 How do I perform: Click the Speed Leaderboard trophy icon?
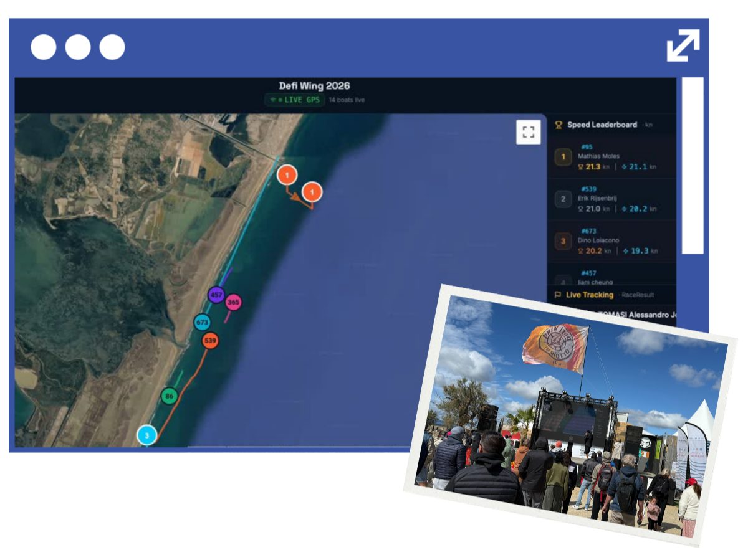(x=559, y=125)
